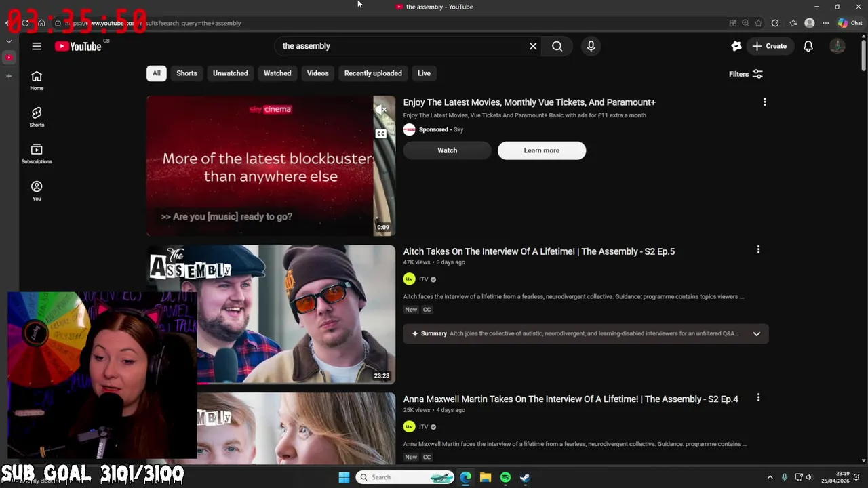
Task: Select the pinned YouTube vertical tab
Action: click(x=9, y=58)
